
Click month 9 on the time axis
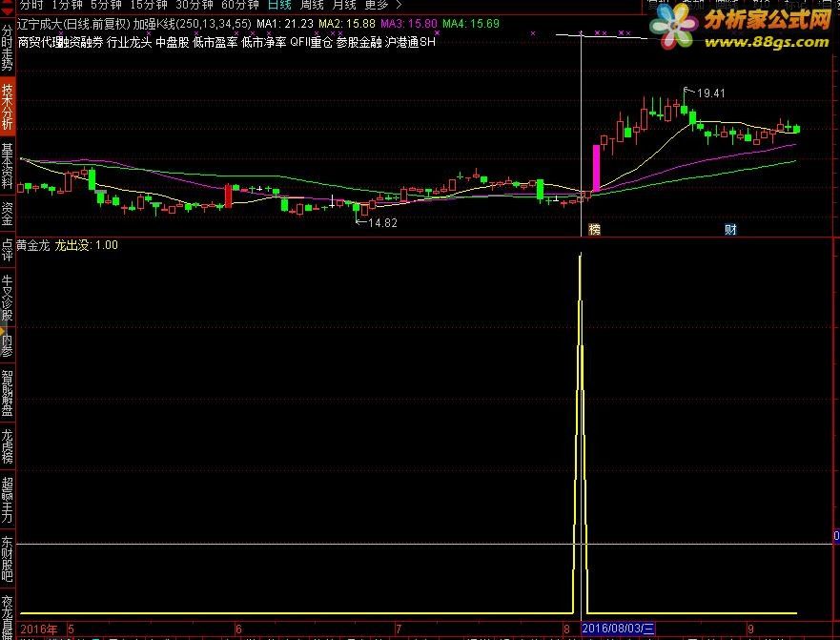click(750, 629)
